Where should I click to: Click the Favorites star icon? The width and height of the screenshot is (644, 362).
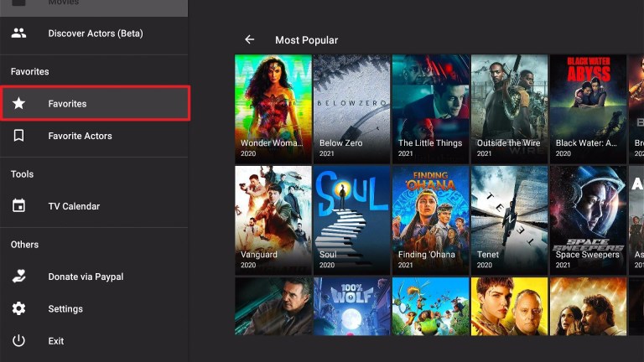click(x=18, y=103)
